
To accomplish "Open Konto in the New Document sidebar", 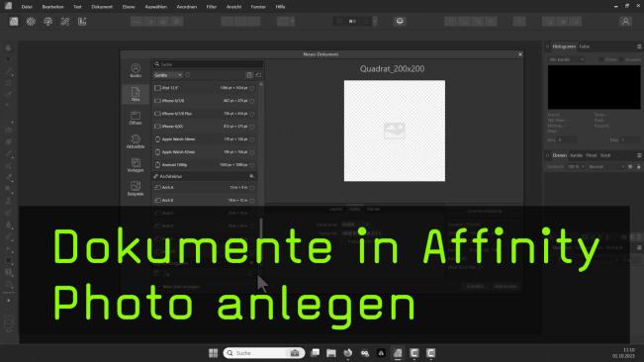I will (x=136, y=70).
